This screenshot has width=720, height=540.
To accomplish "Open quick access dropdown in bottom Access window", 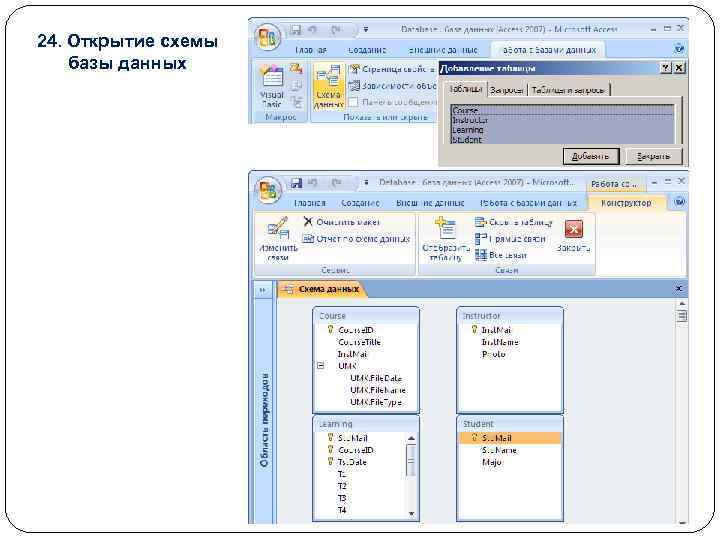I will [x=366, y=183].
